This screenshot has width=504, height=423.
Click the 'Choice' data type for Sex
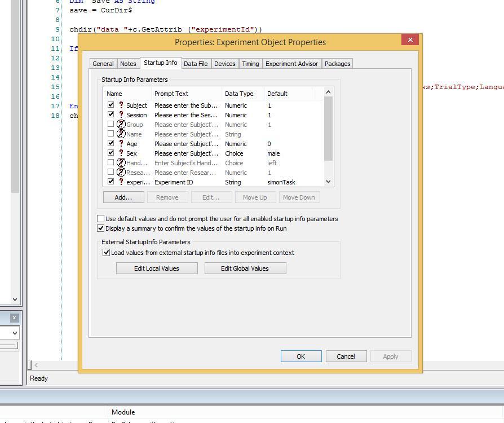[234, 153]
